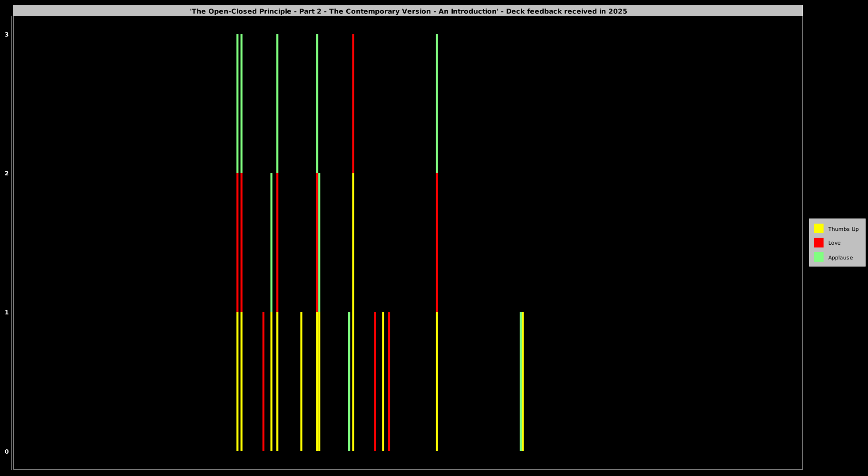Select the rightmost short red Love bar
The image size is (868, 476).
click(389, 381)
